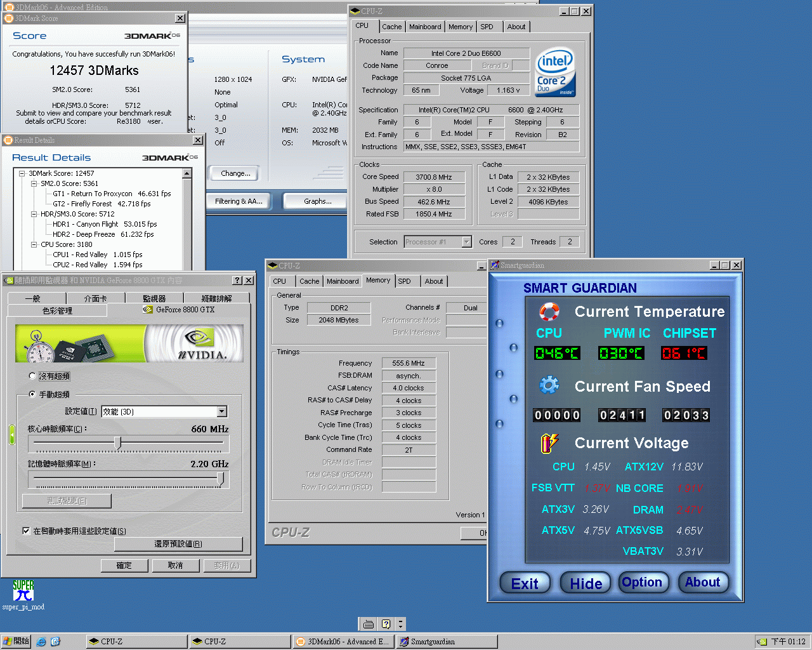Click the 確定 OK button
This screenshot has width=812, height=650.
tap(124, 566)
